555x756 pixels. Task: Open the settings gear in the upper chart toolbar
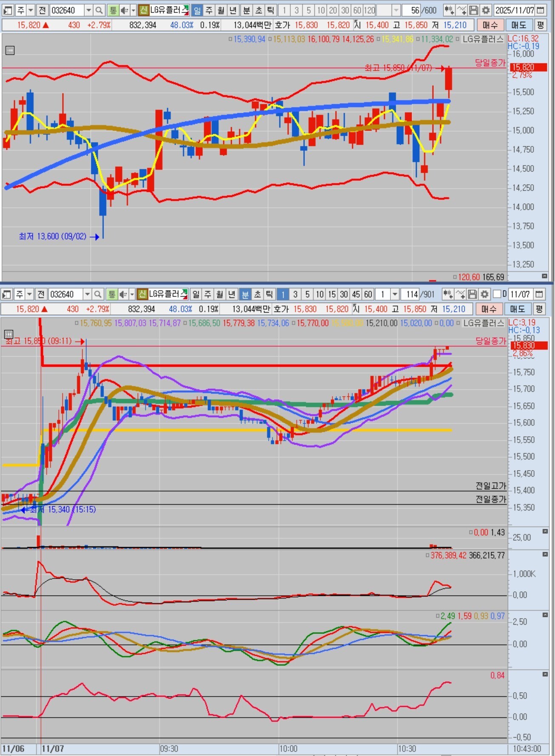[486, 10]
